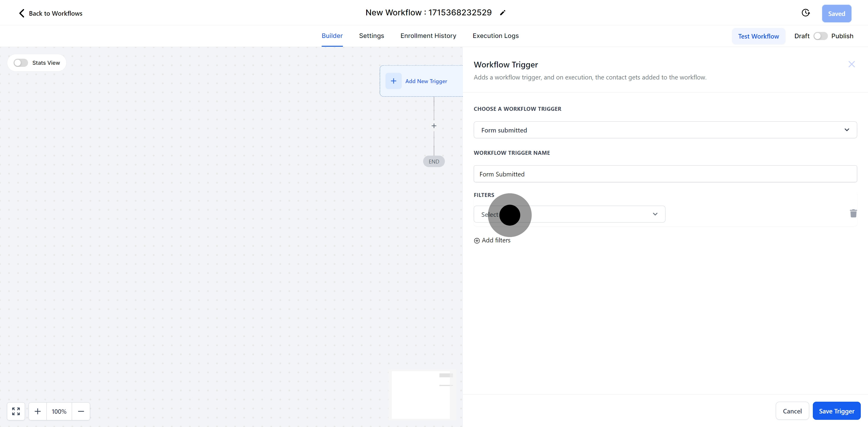Switch to the Settings tab

pos(371,36)
